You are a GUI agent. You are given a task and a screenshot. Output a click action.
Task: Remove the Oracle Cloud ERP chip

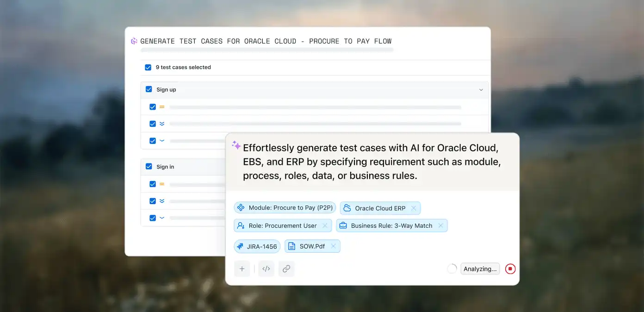[x=414, y=208]
